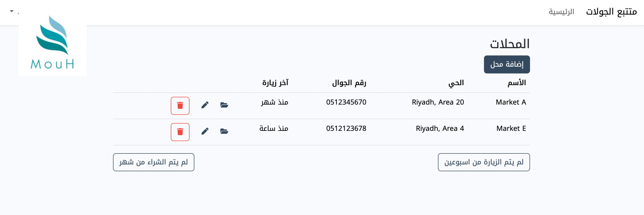
Task: Click the متتبع الجولات brand title
Action: coord(611,12)
